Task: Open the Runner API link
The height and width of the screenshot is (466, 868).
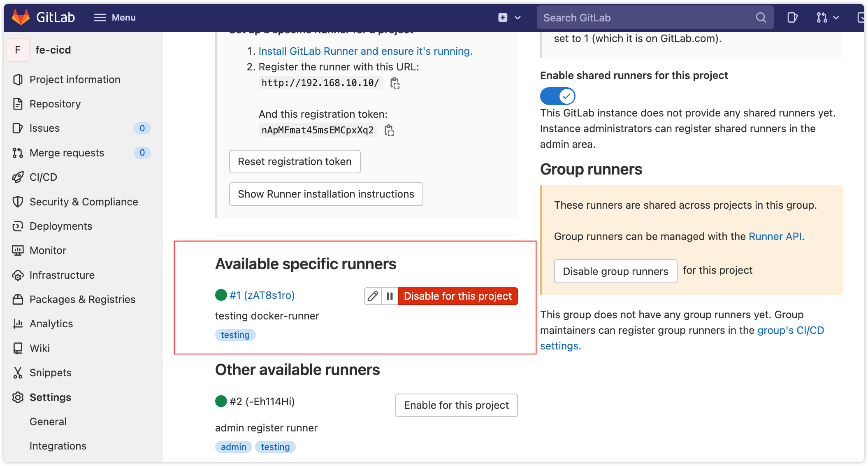Action: (775, 236)
